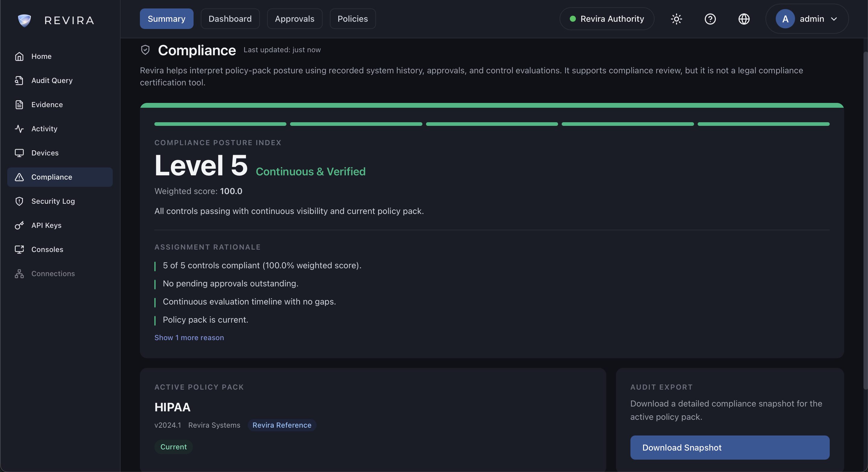The image size is (868, 472).
Task: Open Consoles in sidebar
Action: (x=60, y=250)
